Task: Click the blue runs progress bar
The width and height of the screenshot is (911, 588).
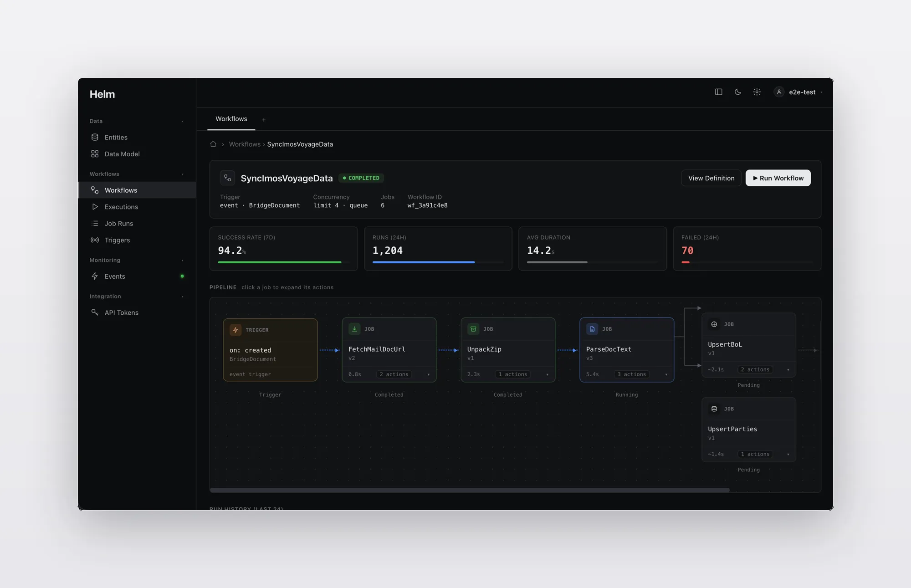Action: point(423,262)
